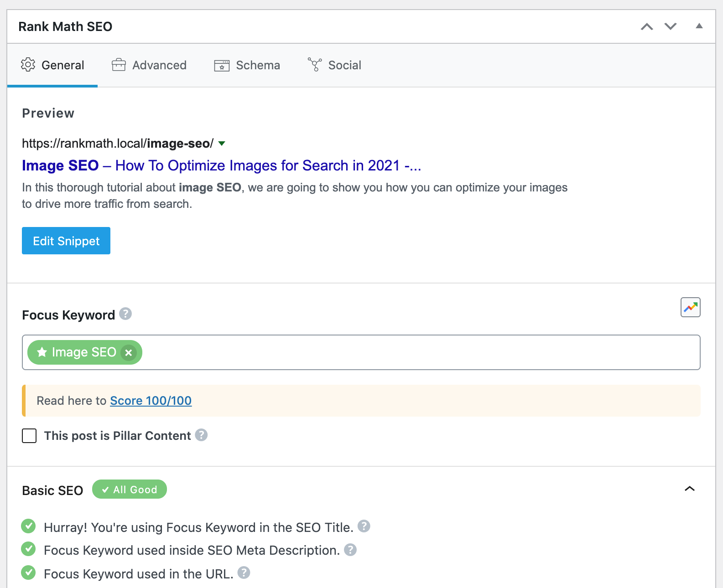This screenshot has width=723, height=588.
Task: Click 'Focus Keyword used in the URL.' text
Action: click(139, 574)
